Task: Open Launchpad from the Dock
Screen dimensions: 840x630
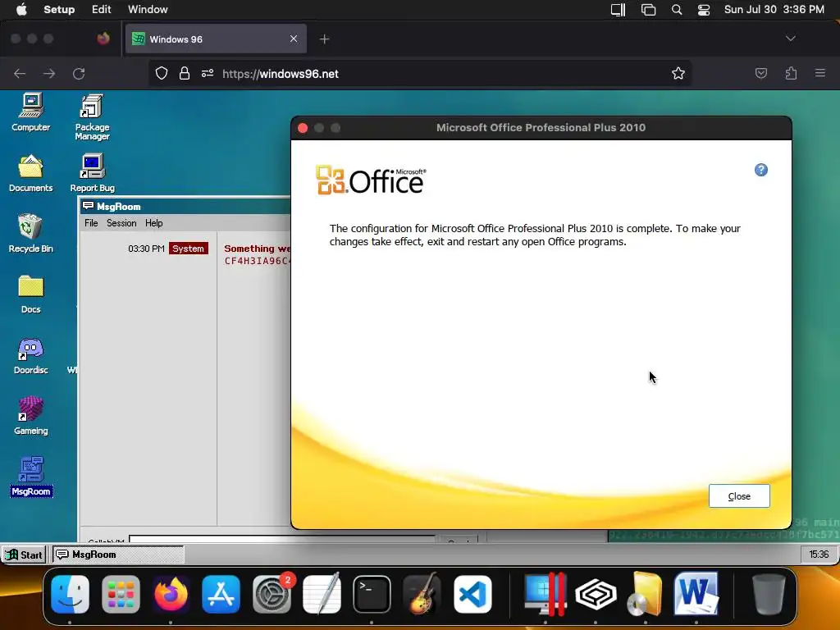Action: (x=121, y=594)
